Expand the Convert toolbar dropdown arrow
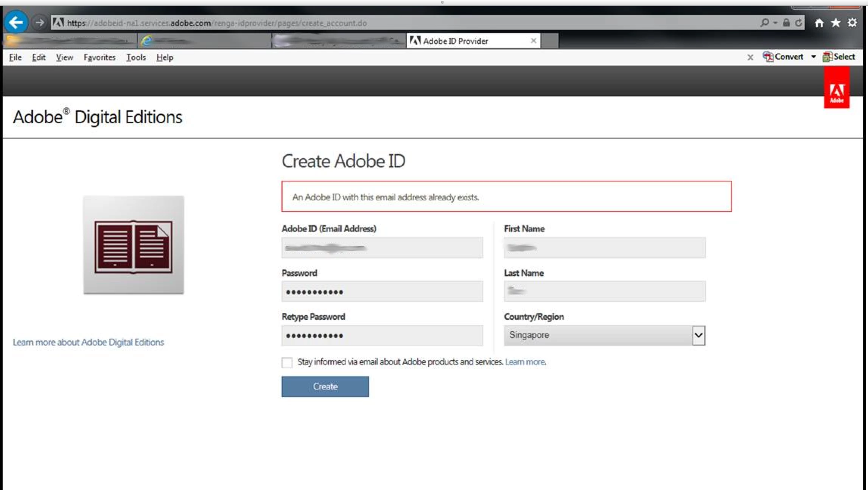Image resolution: width=868 pixels, height=490 pixels. pos(813,57)
